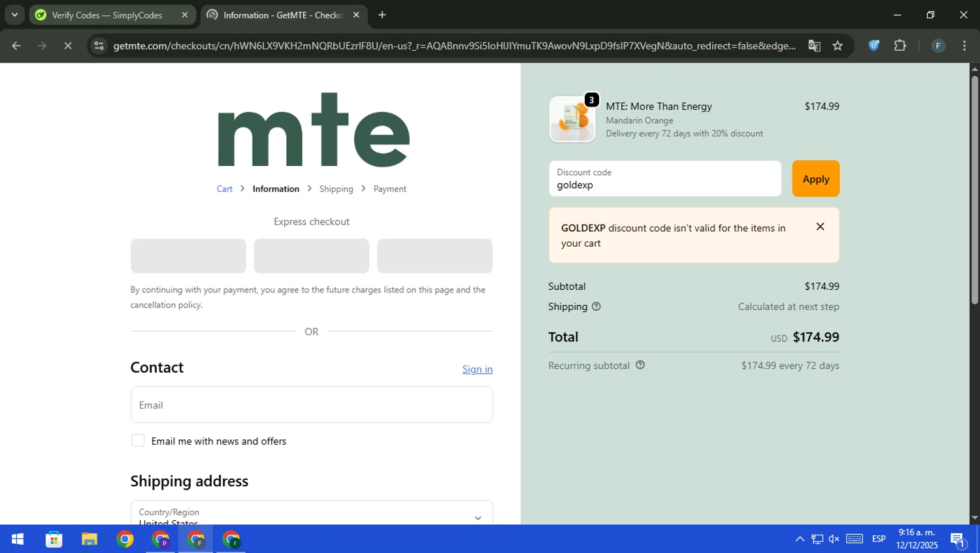Unmute the volume tray icon
This screenshot has width=980, height=553.
pyautogui.click(x=834, y=539)
